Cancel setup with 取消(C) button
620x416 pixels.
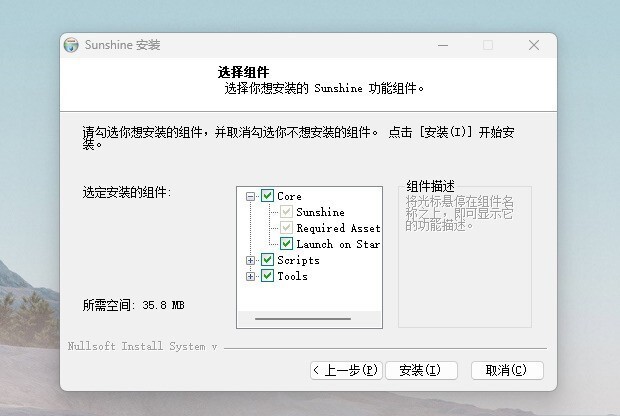pyautogui.click(x=507, y=370)
